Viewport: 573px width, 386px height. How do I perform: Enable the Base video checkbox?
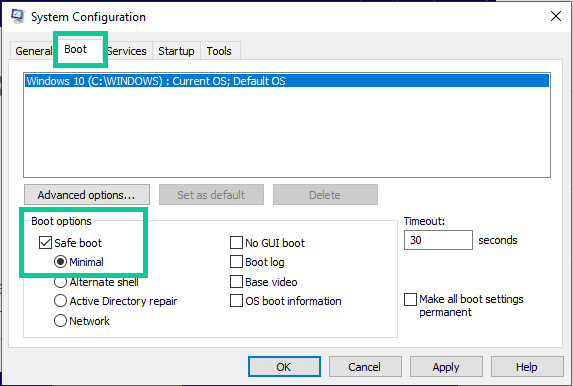pyautogui.click(x=236, y=282)
